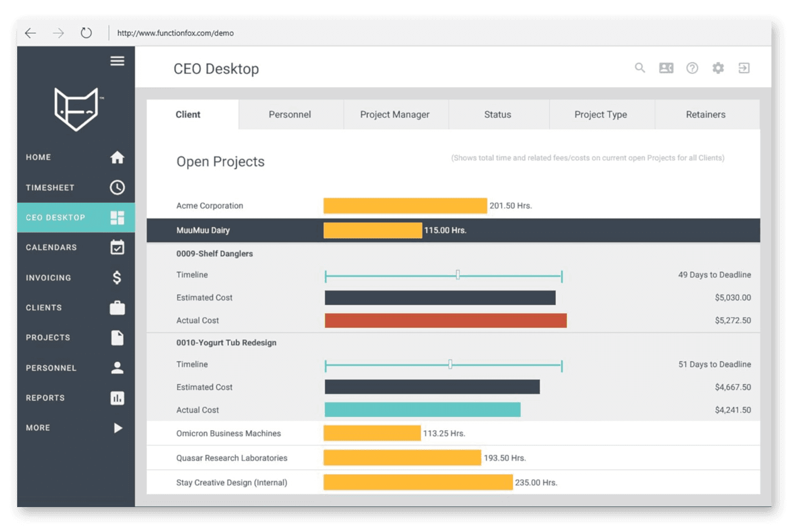792x532 pixels.
Task: Click the Shelf Danglers timeline marker
Action: pyautogui.click(x=458, y=275)
